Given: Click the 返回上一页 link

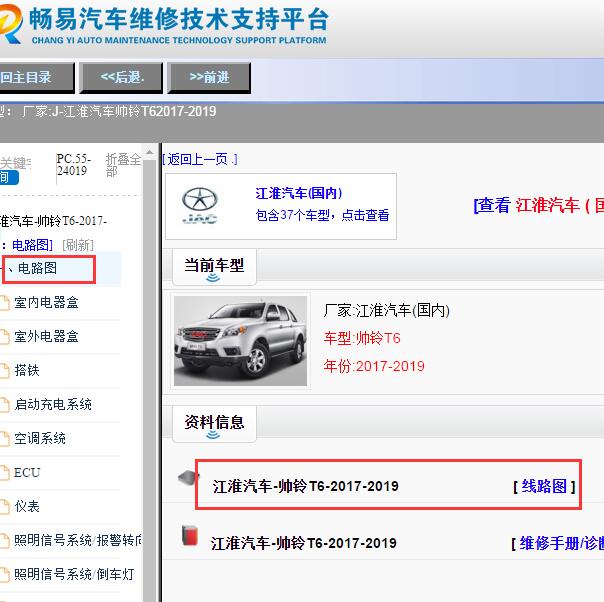Looking at the screenshot, I should tap(200, 159).
